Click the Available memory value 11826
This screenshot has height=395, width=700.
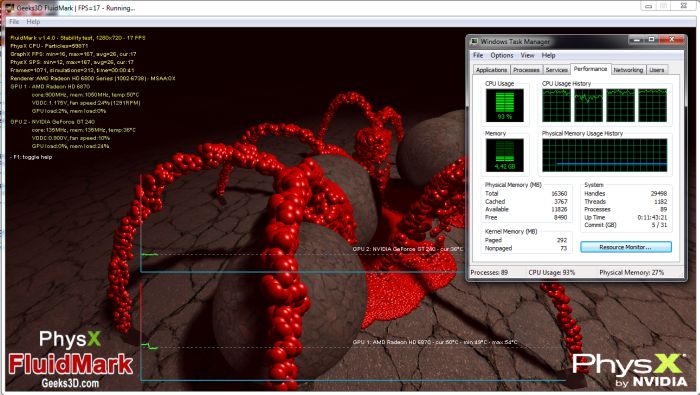(x=559, y=209)
